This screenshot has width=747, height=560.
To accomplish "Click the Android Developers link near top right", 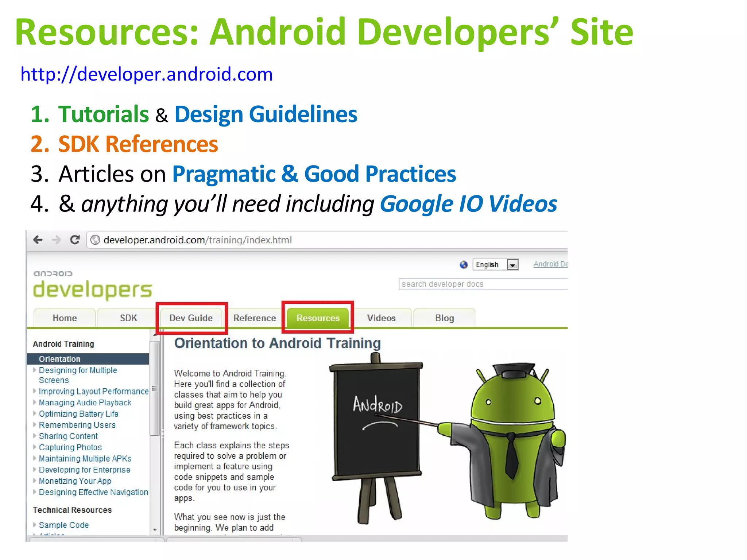I will coord(550,264).
